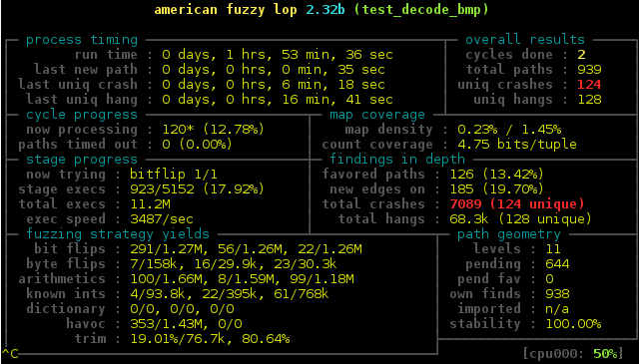Click the paths timed out value '0 (0.00%)'

tap(198, 145)
